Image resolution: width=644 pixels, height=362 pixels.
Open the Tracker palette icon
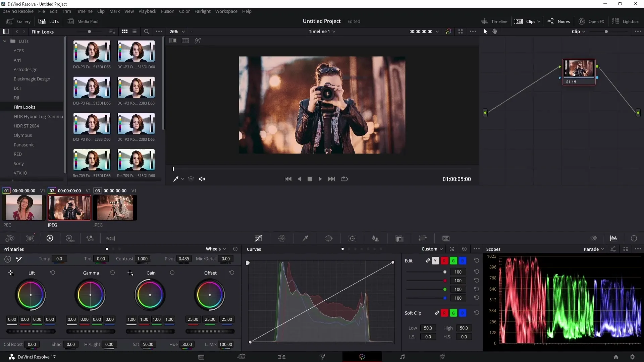coord(352,238)
